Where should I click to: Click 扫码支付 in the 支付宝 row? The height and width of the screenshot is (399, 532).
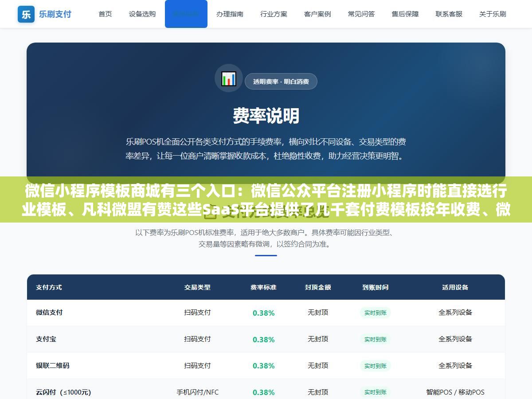197,339
